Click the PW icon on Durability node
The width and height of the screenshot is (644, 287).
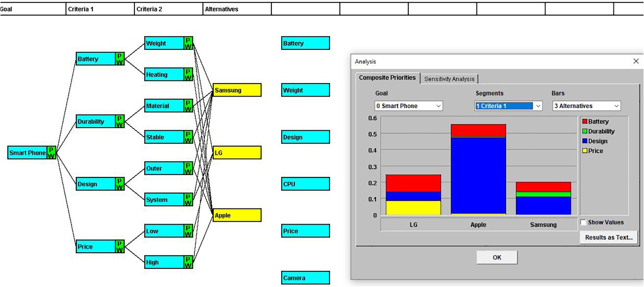pos(120,121)
